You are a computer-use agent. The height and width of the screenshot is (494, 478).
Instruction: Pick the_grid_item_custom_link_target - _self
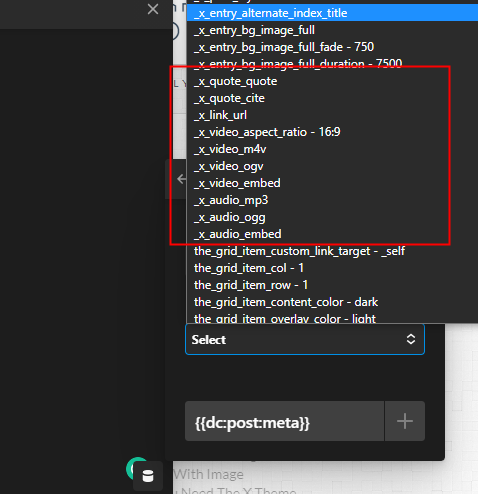point(332,251)
